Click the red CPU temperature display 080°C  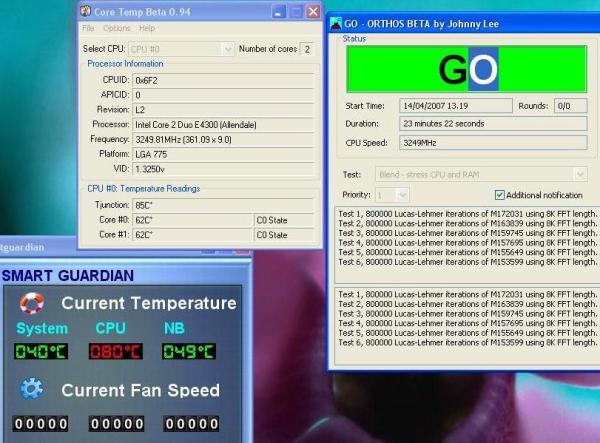(116, 352)
